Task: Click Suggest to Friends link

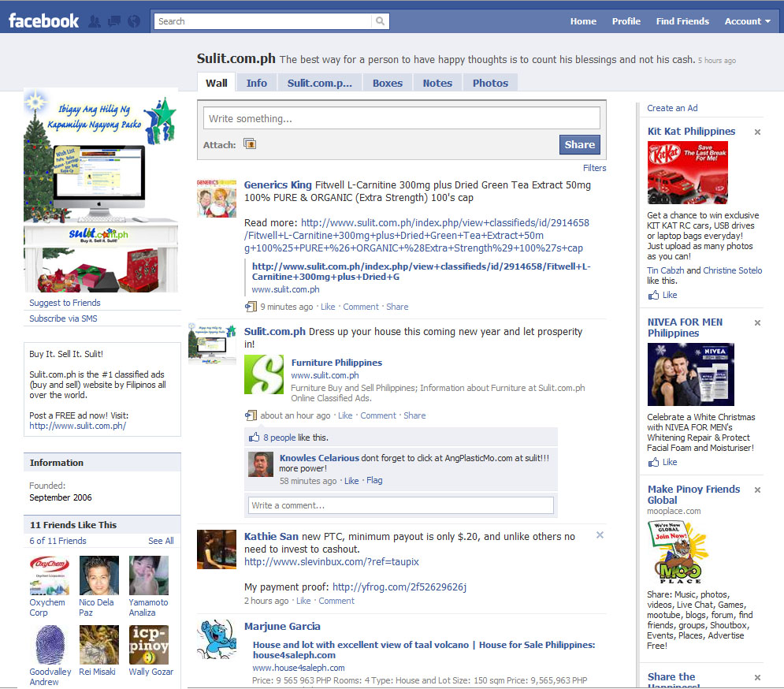Action: pos(65,303)
